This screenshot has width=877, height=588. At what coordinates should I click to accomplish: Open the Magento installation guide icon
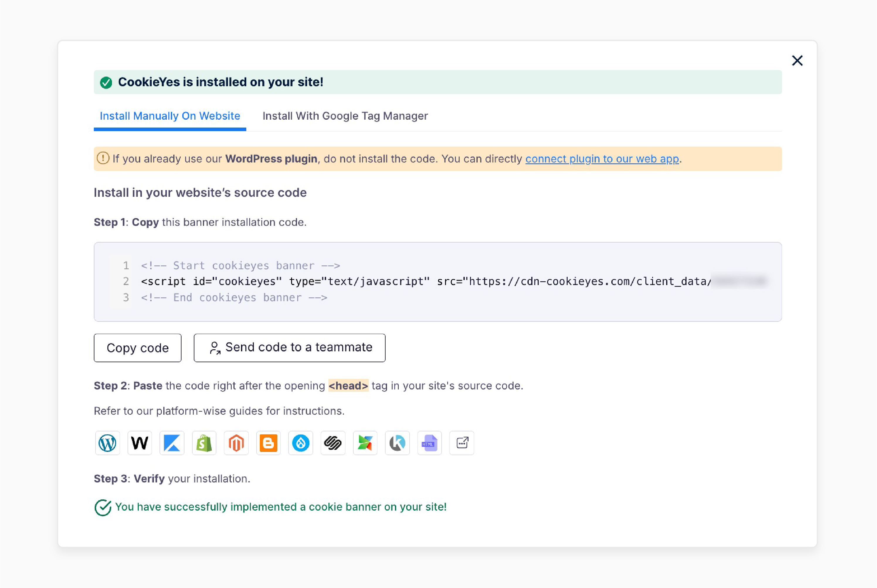tap(236, 443)
